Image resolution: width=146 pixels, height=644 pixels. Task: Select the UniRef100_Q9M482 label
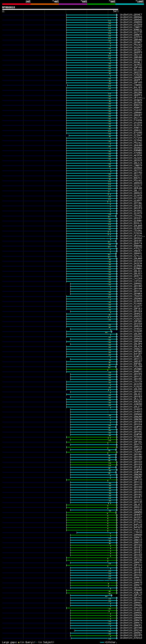[x=131, y=284]
